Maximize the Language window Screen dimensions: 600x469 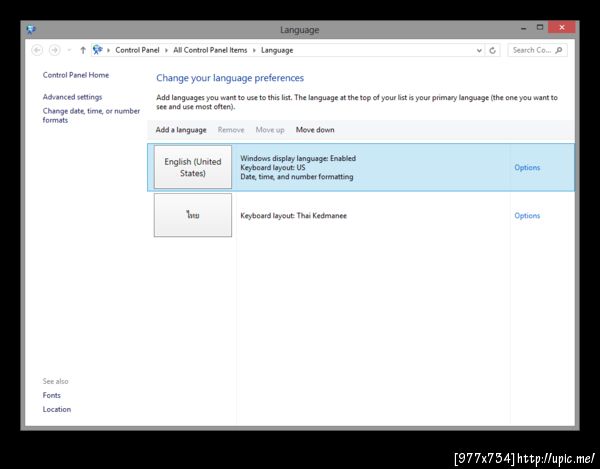(540, 28)
